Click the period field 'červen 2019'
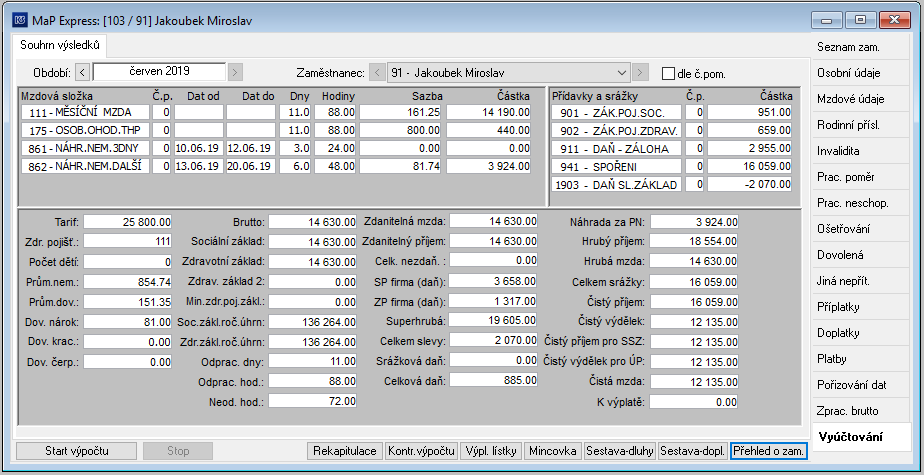The image size is (924, 475). tap(159, 72)
